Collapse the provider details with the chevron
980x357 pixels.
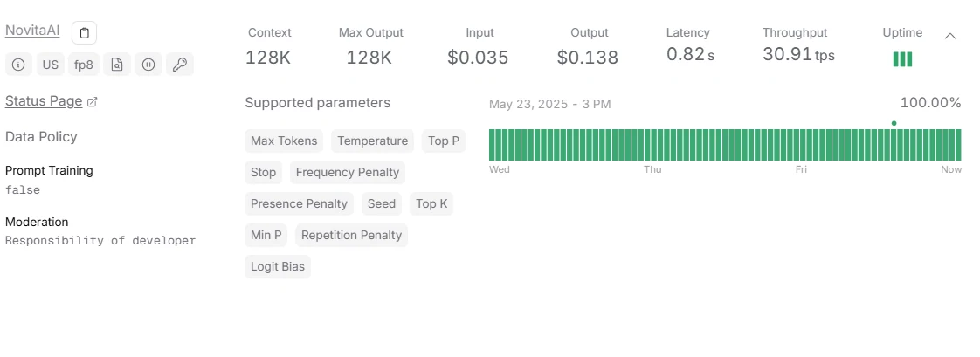(x=950, y=36)
